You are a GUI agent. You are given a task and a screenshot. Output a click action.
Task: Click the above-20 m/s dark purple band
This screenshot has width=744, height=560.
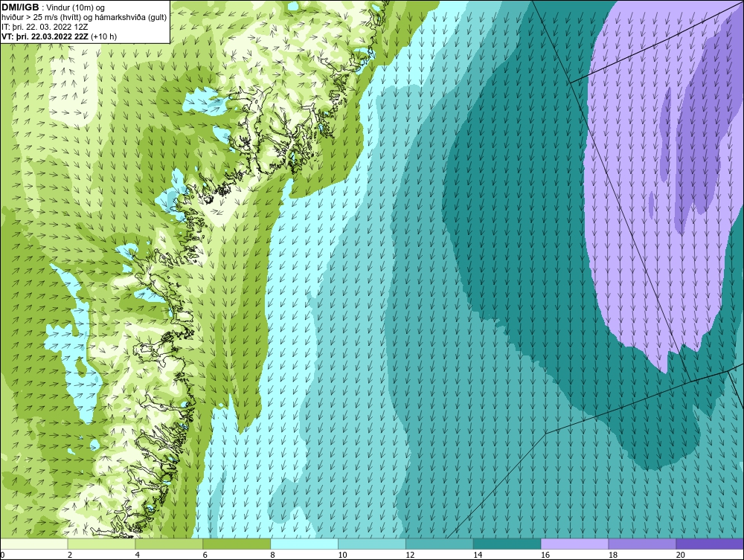[x=709, y=544]
